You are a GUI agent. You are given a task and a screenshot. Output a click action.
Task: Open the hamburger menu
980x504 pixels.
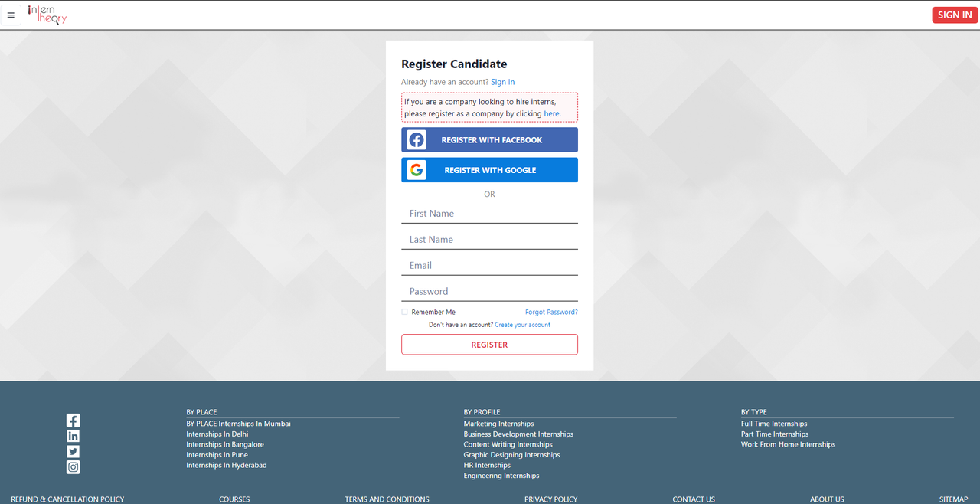pyautogui.click(x=11, y=15)
